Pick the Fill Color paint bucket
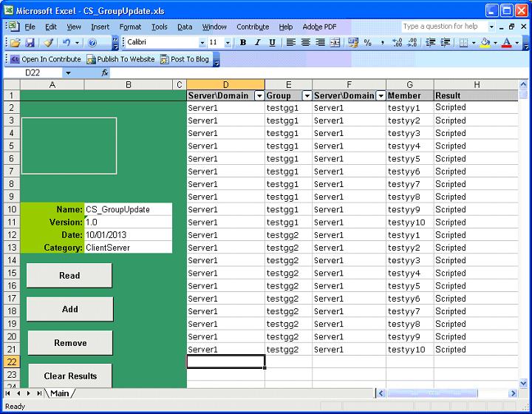Screen dimensions: 532x414 click(484, 43)
